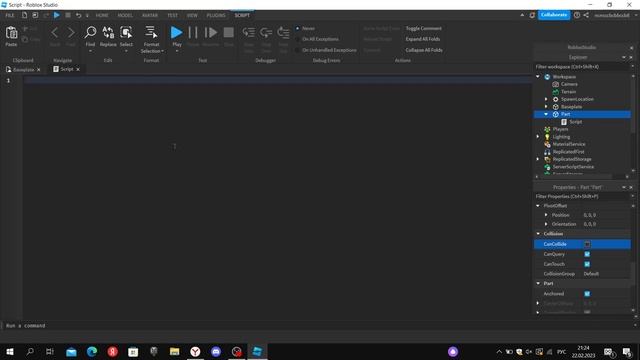Viewport: 640px width, 360px height.
Task: Expand the Lighting node arrow
Action: pyautogui.click(x=538, y=137)
